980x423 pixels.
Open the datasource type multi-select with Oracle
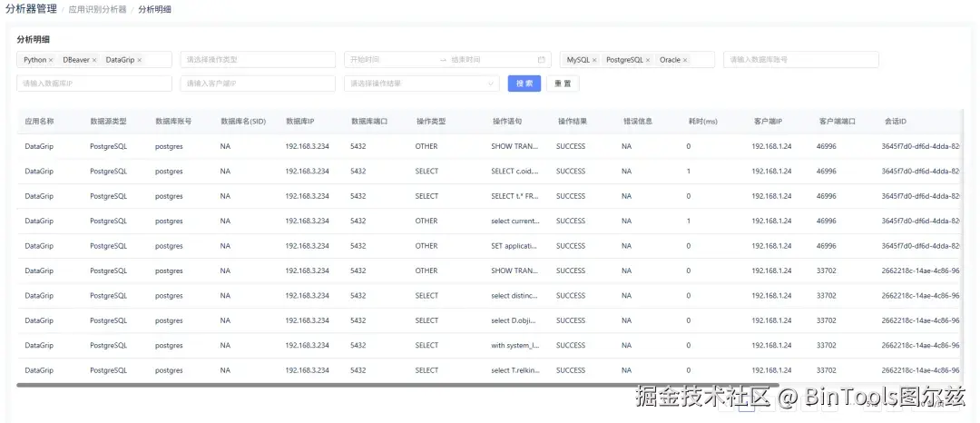pos(638,60)
